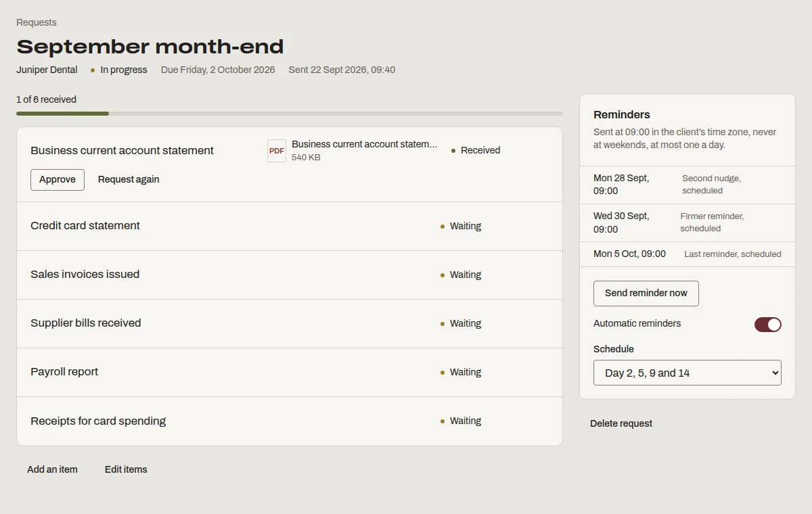The image size is (812, 514).
Task: Go back to the Requests breadcrumb
Action: 37,22
